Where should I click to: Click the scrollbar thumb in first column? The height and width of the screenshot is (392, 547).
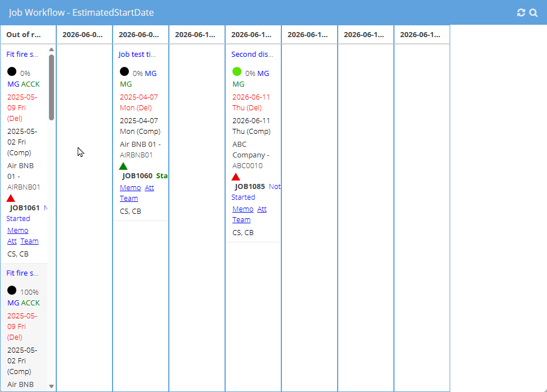pyautogui.click(x=52, y=88)
